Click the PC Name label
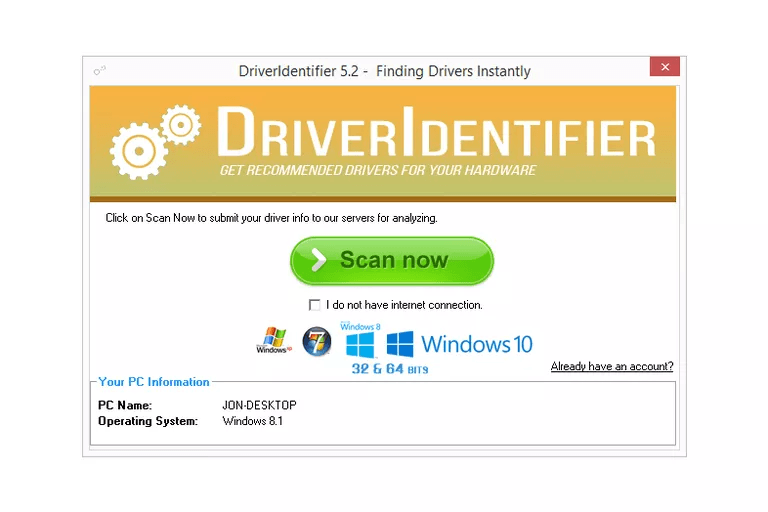This screenshot has height=512, width=768. (125, 406)
